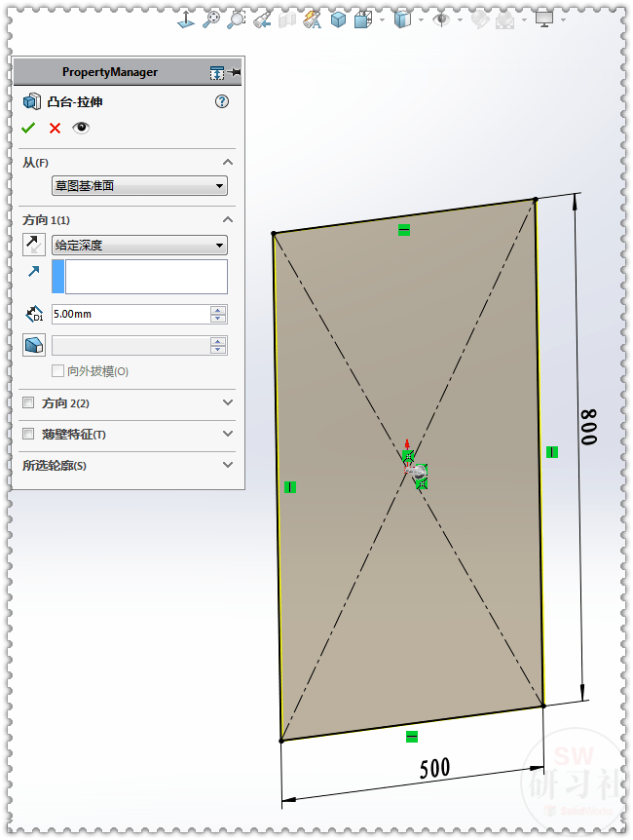Click bottom edge horizontal relation marker
Screen dimensions: 633x840
(411, 737)
